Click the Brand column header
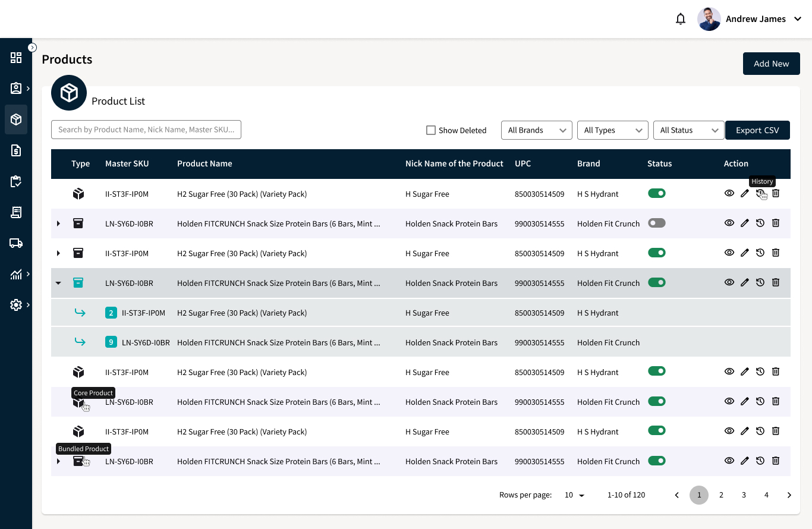The height and width of the screenshot is (529, 812). tap(588, 163)
